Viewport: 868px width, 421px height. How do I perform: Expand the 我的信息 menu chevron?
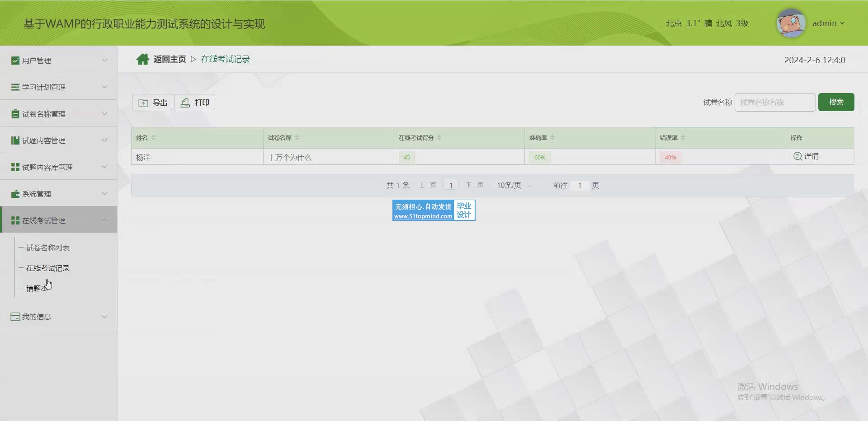tap(104, 317)
